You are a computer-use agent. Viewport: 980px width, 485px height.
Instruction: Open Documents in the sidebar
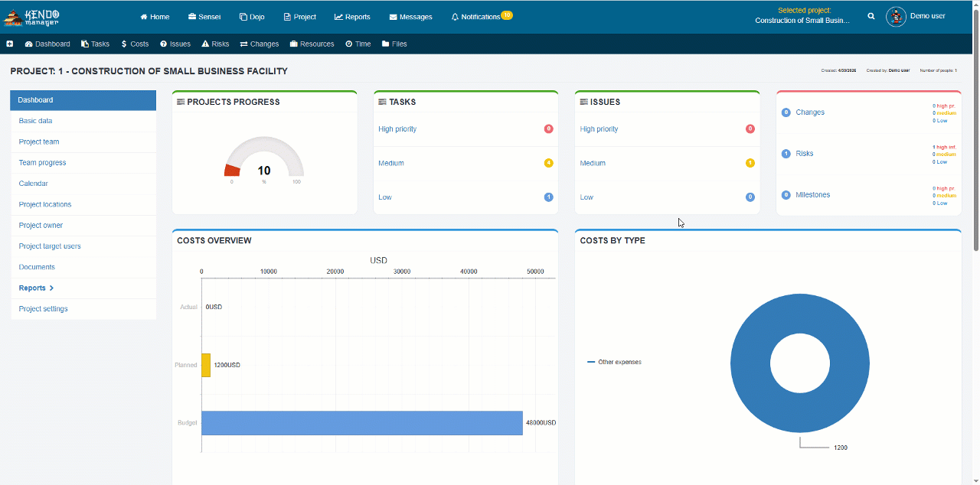tap(83, 267)
